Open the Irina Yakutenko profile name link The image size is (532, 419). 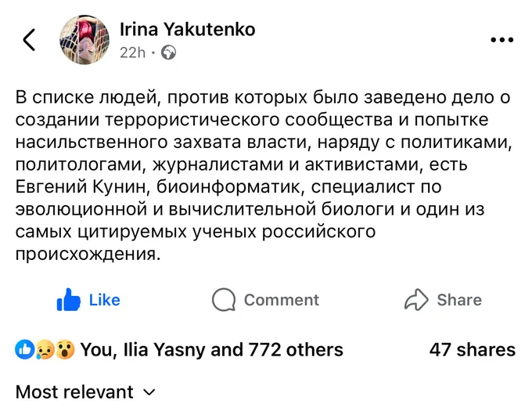(x=187, y=30)
